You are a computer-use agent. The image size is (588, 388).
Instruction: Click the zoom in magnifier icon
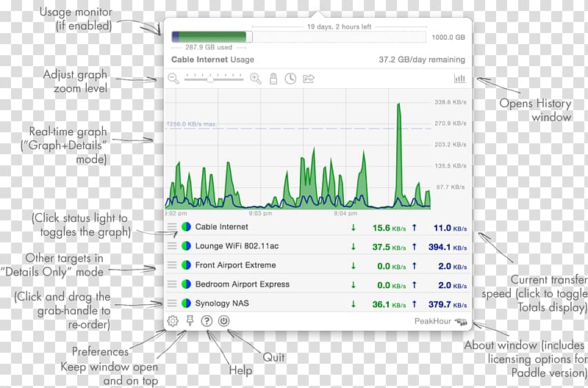pos(256,78)
